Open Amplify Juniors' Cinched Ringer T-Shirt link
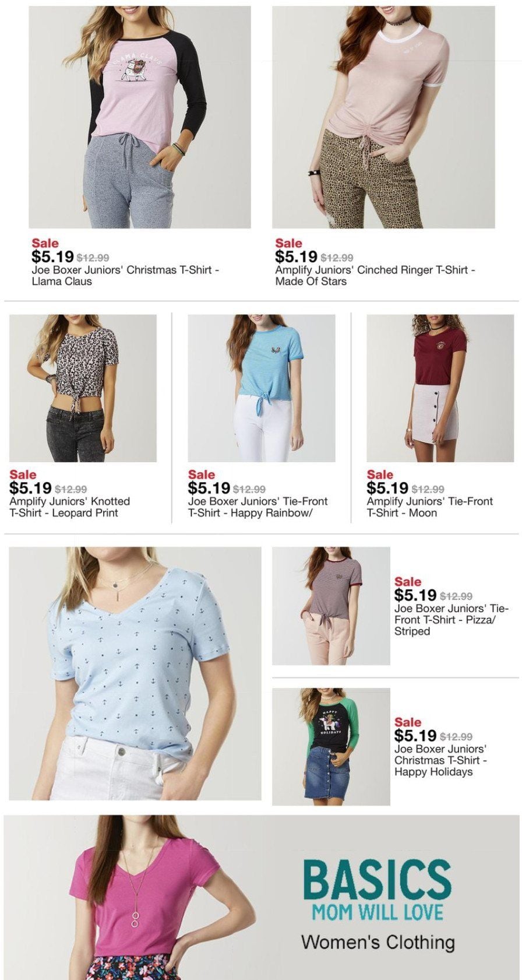This screenshot has width=522, height=980. coord(376,276)
